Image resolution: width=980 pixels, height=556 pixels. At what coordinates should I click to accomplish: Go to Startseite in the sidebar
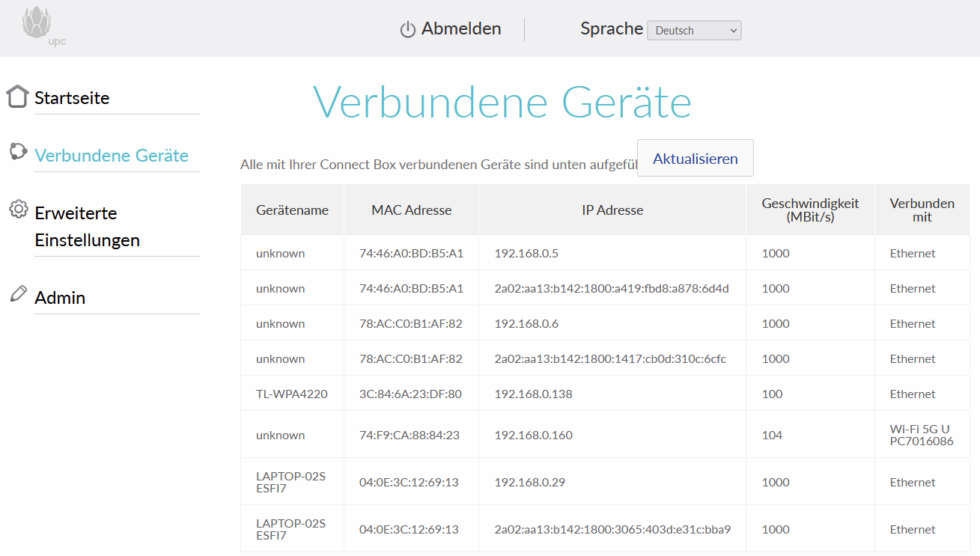72,98
